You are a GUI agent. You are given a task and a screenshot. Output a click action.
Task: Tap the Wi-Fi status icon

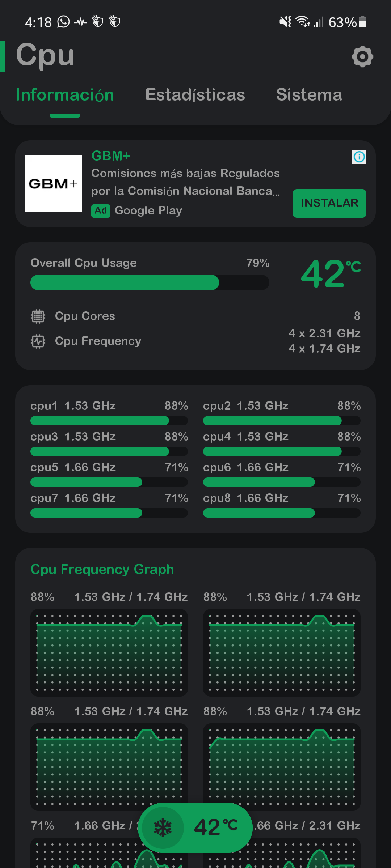click(x=302, y=22)
